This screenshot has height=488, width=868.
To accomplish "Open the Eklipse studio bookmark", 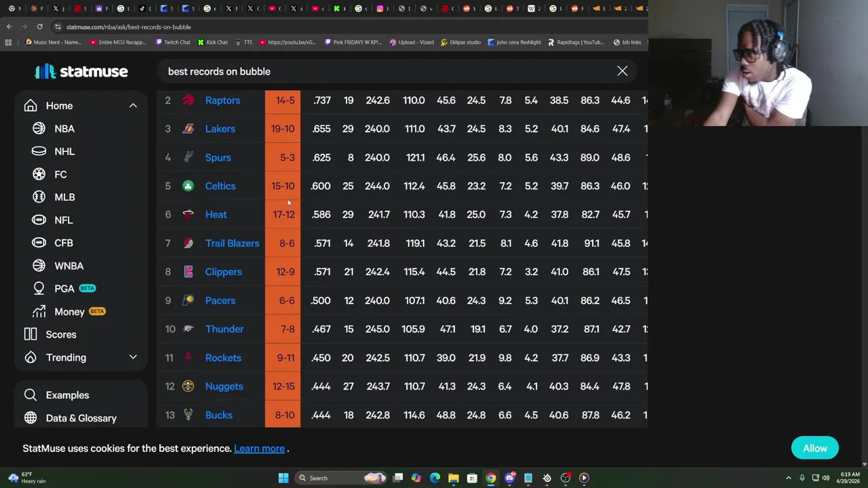I will 460,42.
